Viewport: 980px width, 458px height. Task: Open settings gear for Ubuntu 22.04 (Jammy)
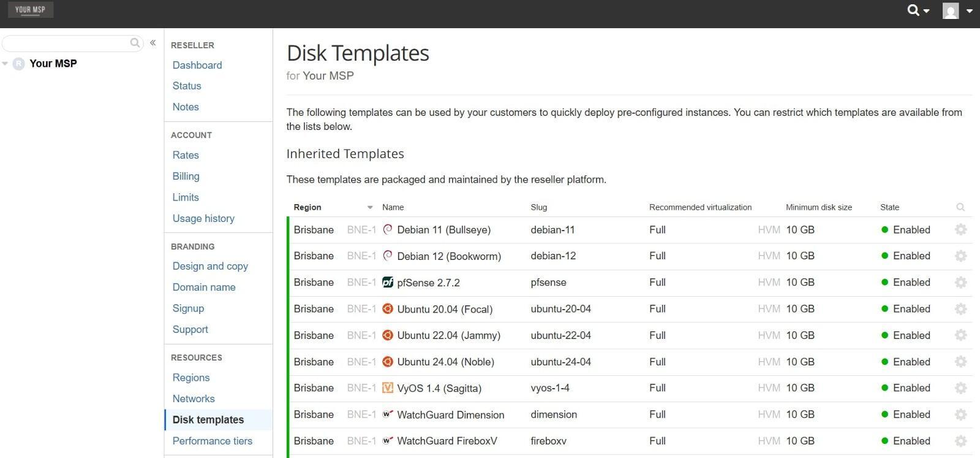point(960,335)
